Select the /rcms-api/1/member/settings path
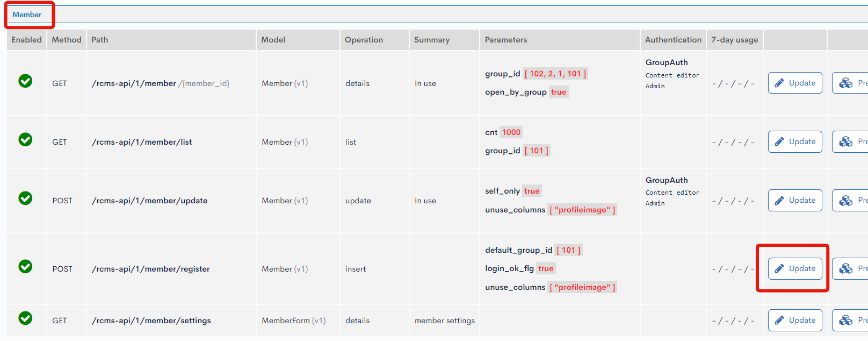 coord(151,321)
